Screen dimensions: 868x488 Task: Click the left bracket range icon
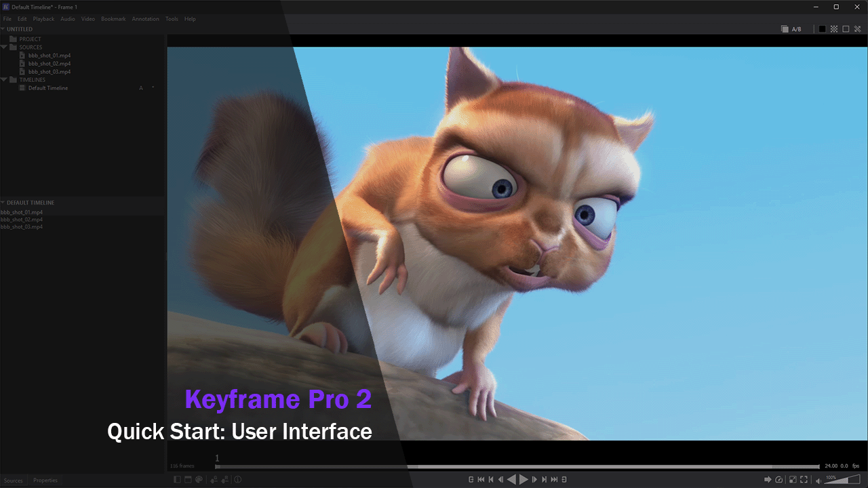point(471,480)
